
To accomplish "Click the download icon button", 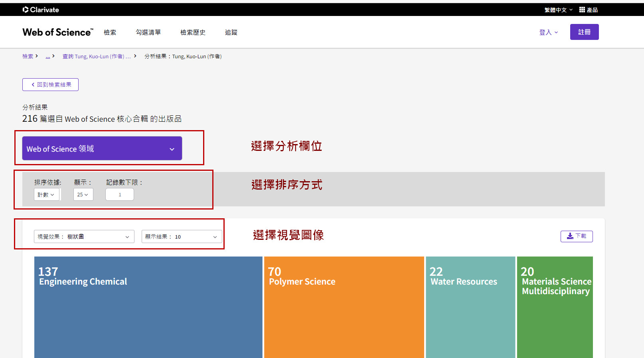I will 577,236.
